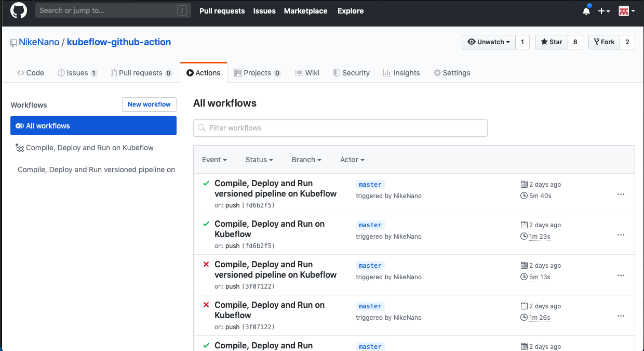The height and width of the screenshot is (351, 644).
Task: Open the kubeflow-github-action repository link
Action: click(x=119, y=42)
